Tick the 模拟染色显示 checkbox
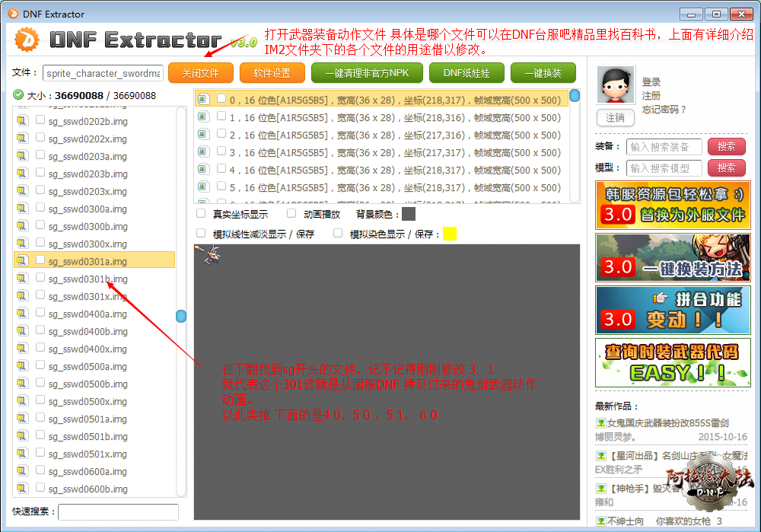Image resolution: width=761 pixels, height=532 pixels. (x=338, y=234)
